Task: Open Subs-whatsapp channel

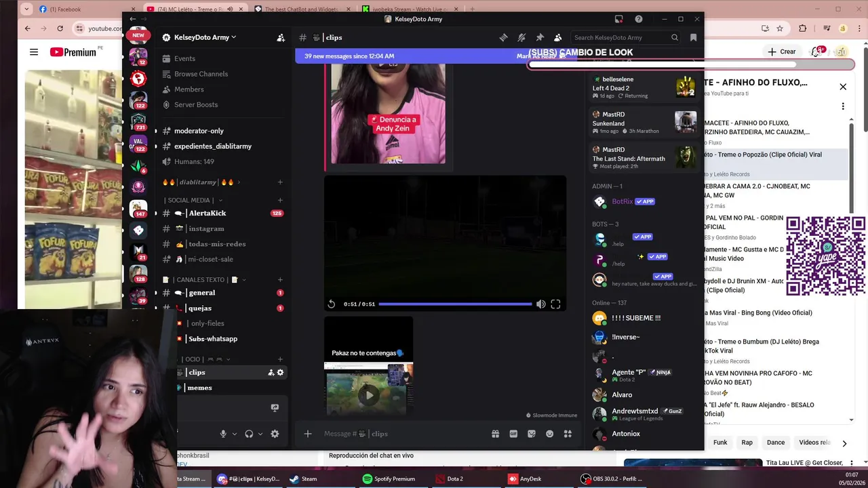Action: click(x=213, y=339)
